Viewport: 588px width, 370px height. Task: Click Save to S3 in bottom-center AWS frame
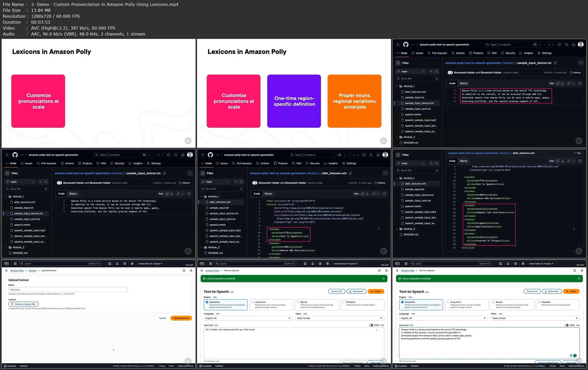pos(337,291)
